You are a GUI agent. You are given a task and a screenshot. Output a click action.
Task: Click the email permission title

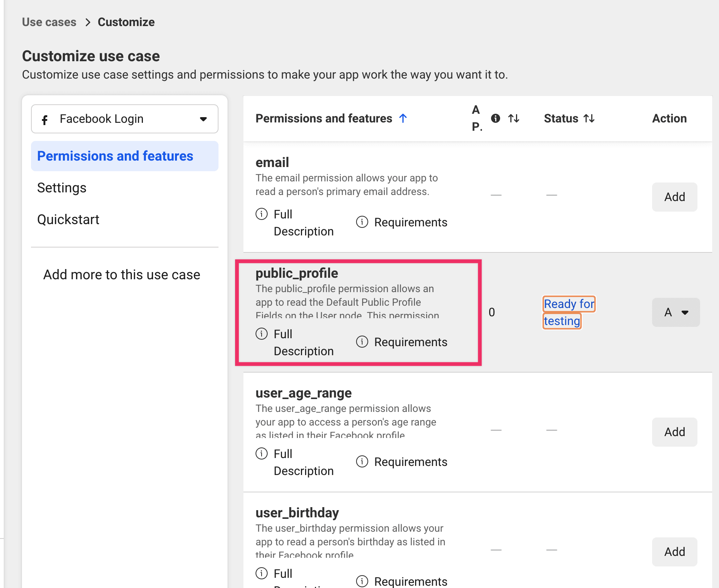pyautogui.click(x=272, y=162)
